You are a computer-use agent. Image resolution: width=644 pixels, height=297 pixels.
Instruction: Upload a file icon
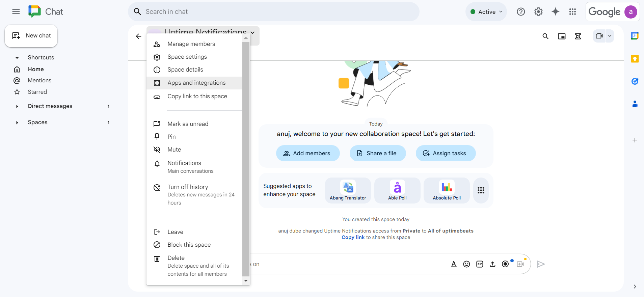[492, 264]
